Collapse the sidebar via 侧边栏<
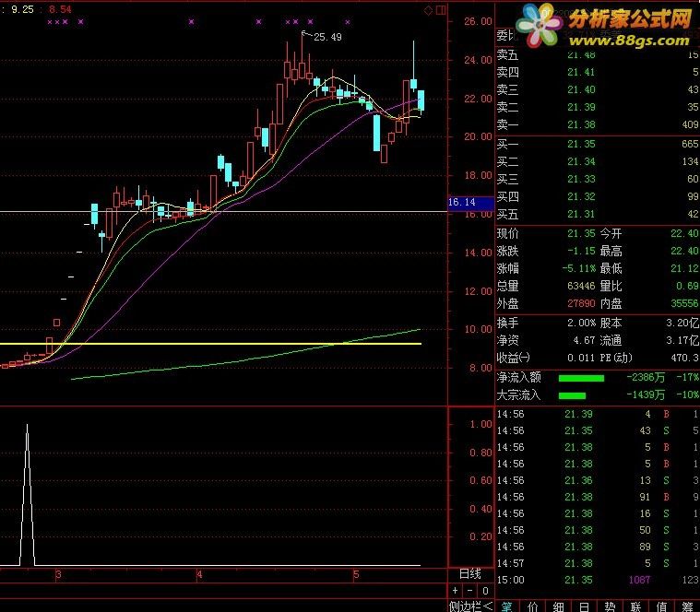The image size is (700, 612). tap(471, 606)
